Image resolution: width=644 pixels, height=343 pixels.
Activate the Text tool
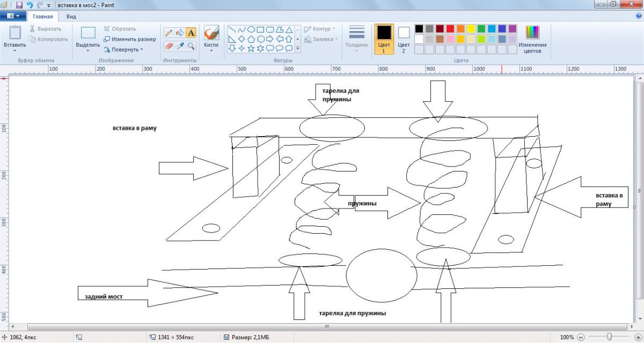[x=191, y=33]
